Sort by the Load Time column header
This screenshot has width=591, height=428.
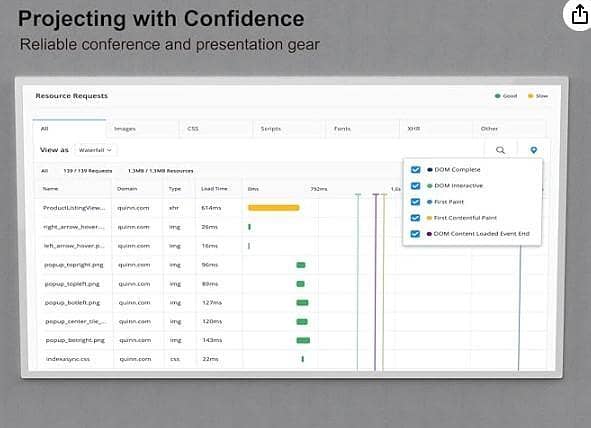tap(214, 188)
